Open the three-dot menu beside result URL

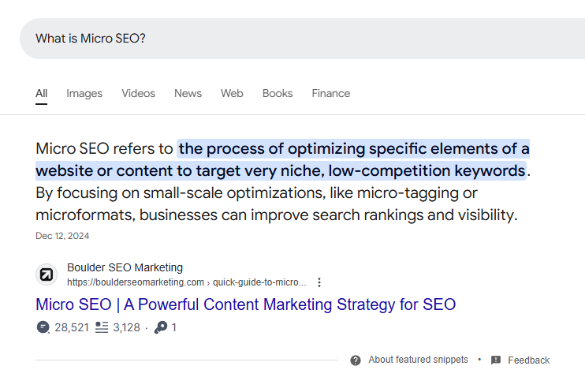tap(319, 282)
